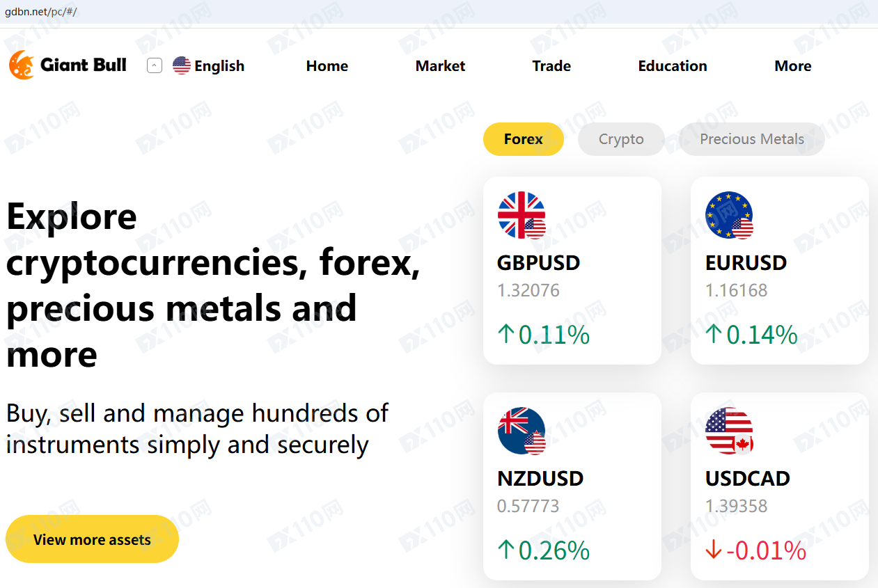Click the Giant Bull logo icon

pyautogui.click(x=22, y=65)
